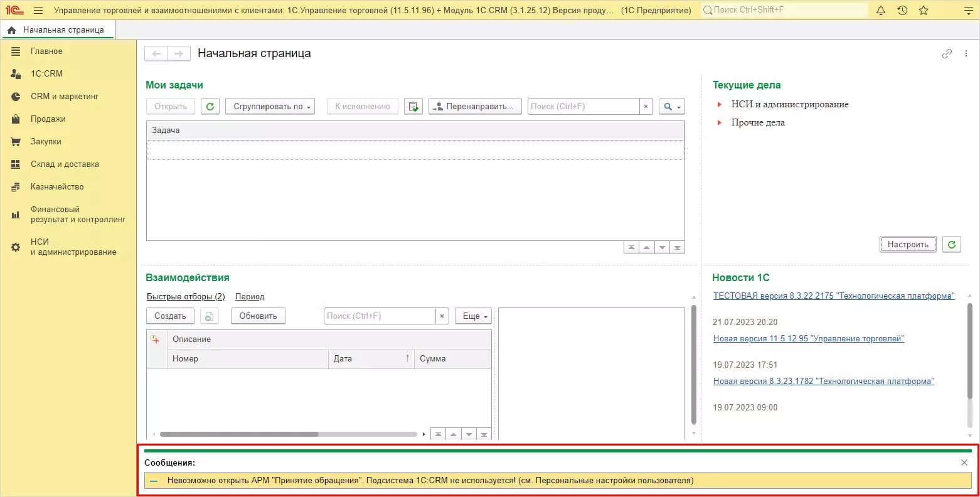Move up one row in Мои задачи table

[x=647, y=248]
